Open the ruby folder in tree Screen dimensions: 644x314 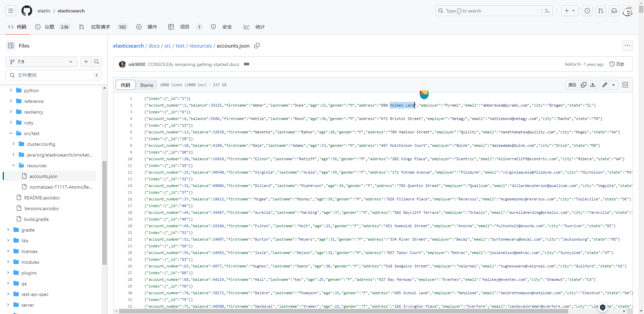[x=29, y=122]
